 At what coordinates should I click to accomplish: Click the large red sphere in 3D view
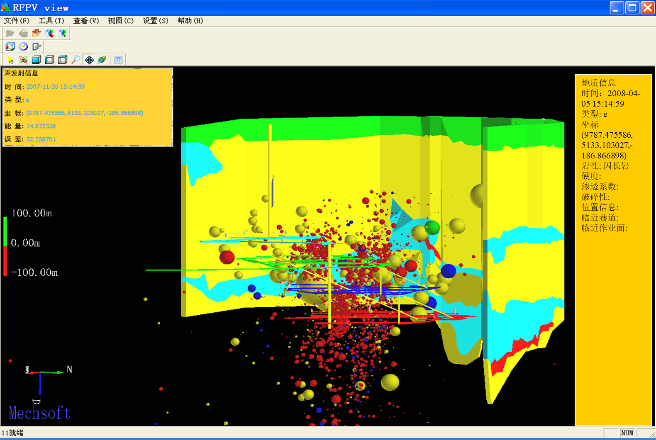point(227,257)
